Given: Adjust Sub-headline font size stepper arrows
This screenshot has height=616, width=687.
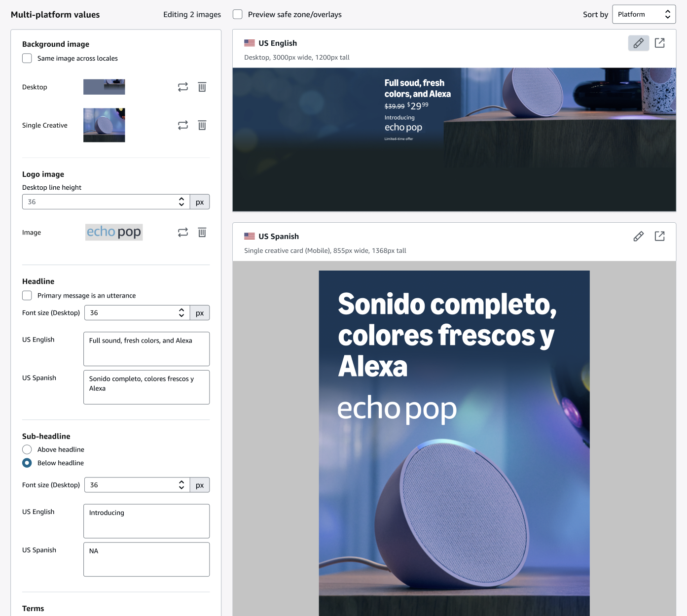Looking at the screenshot, I should (x=181, y=485).
